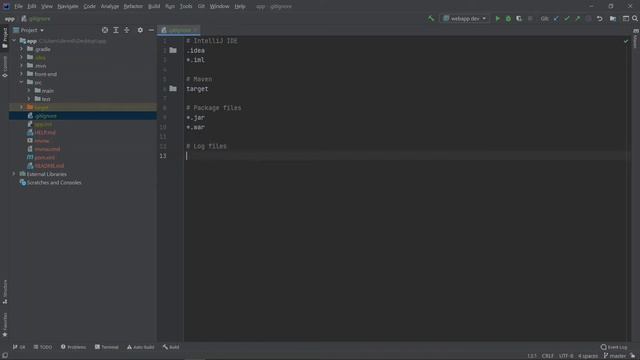Open the Terminal tool window
The image size is (640, 360).
pyautogui.click(x=107, y=347)
